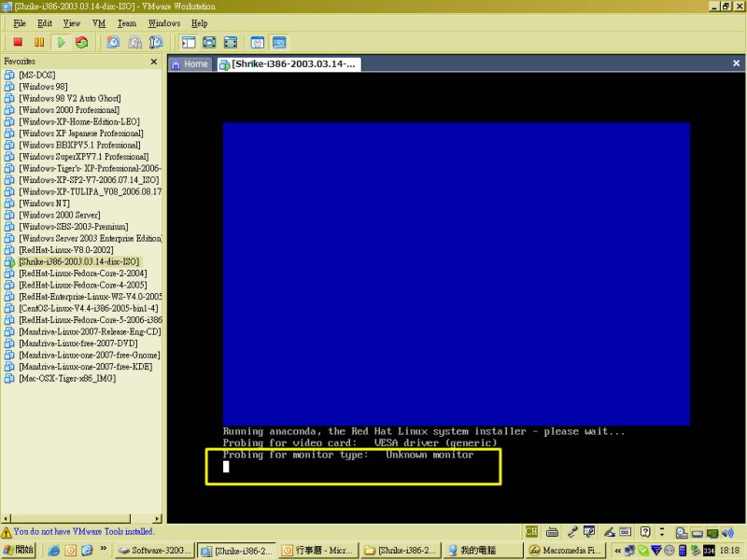Select the Shrike-i386-2003.03.14 tab
Image resolution: width=747 pixels, height=560 pixels.
click(x=289, y=64)
